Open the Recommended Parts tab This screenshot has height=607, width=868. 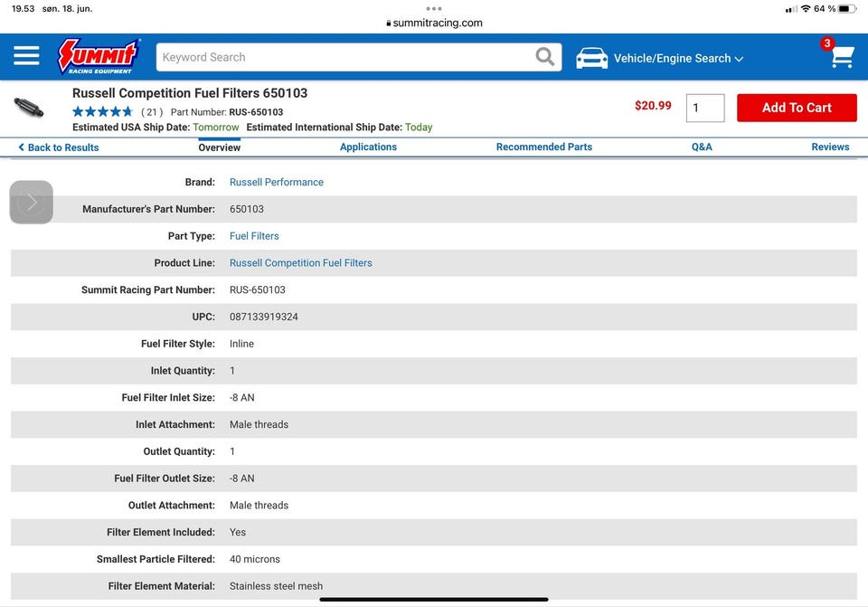(x=543, y=147)
